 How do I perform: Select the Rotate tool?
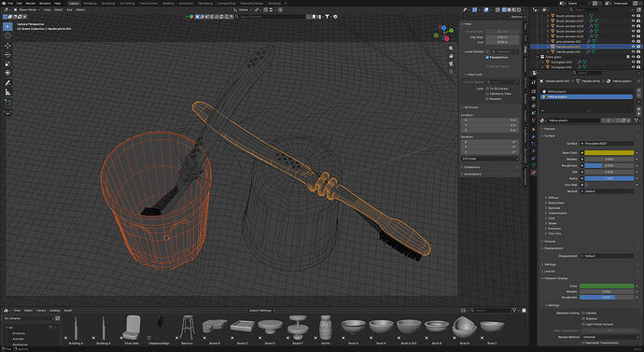coord(7,55)
